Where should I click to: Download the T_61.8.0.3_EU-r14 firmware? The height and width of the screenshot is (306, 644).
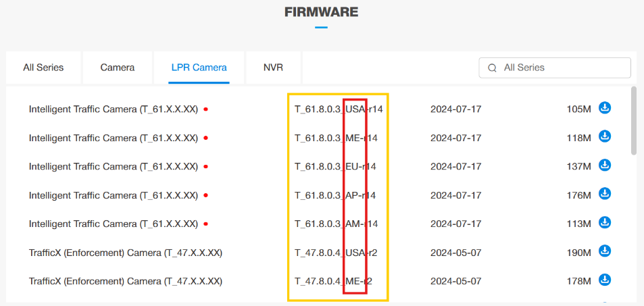pyautogui.click(x=605, y=165)
